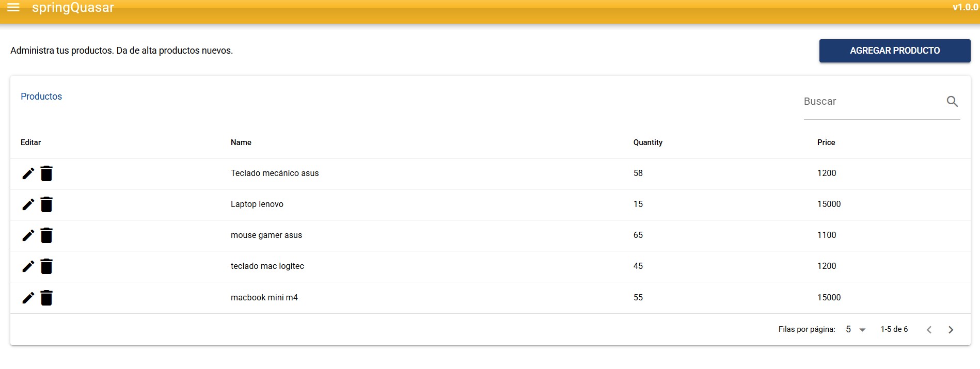Delete teclado mac logitec entry

[x=46, y=266]
